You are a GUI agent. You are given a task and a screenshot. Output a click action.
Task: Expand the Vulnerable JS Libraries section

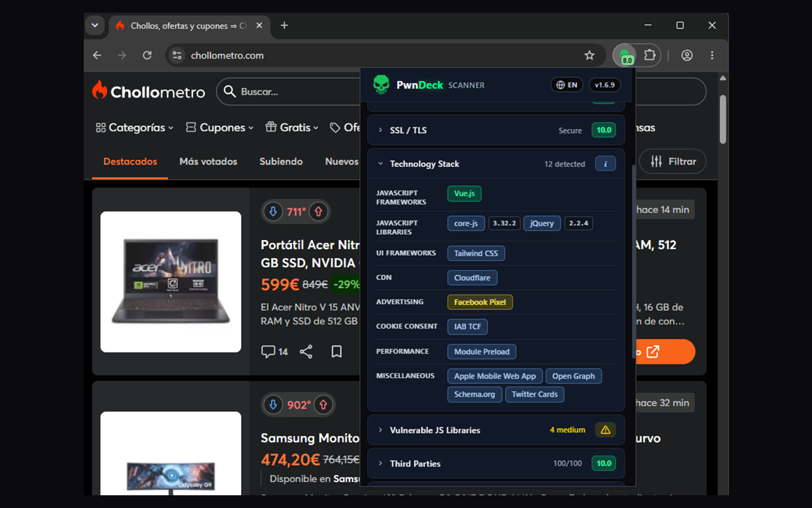pos(496,430)
